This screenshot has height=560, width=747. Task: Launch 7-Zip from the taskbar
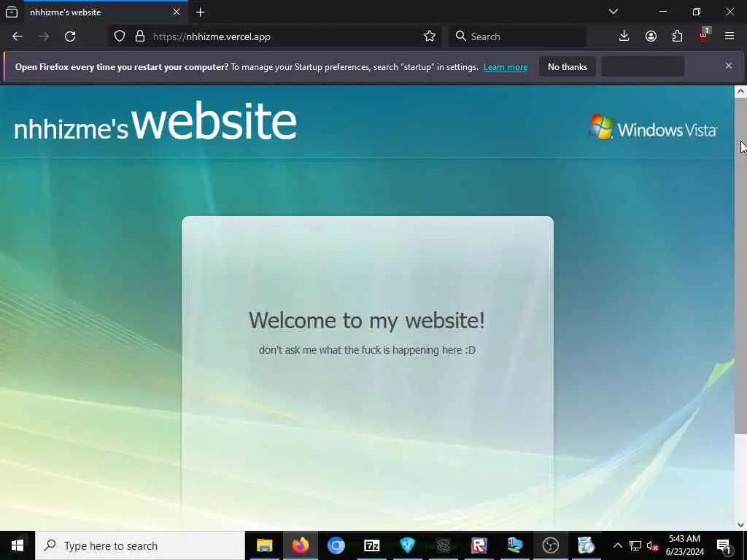coord(371,545)
